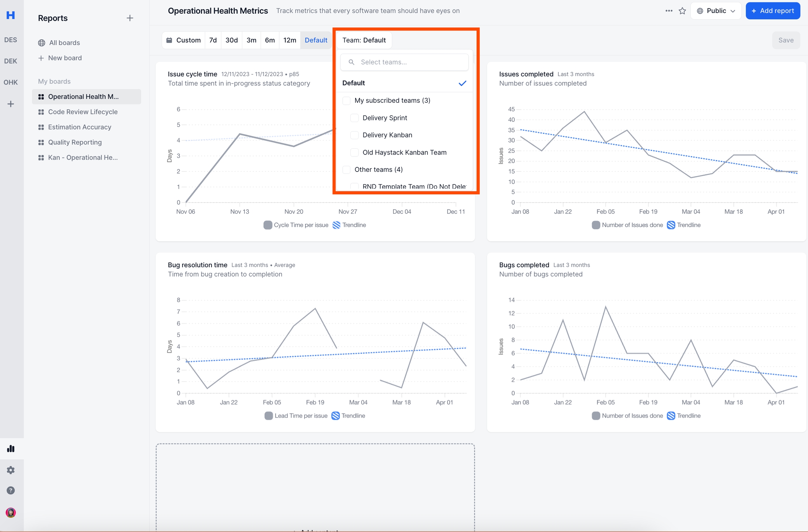The width and height of the screenshot is (808, 532).
Task: Open Operational Health M... board
Action: (x=86, y=97)
